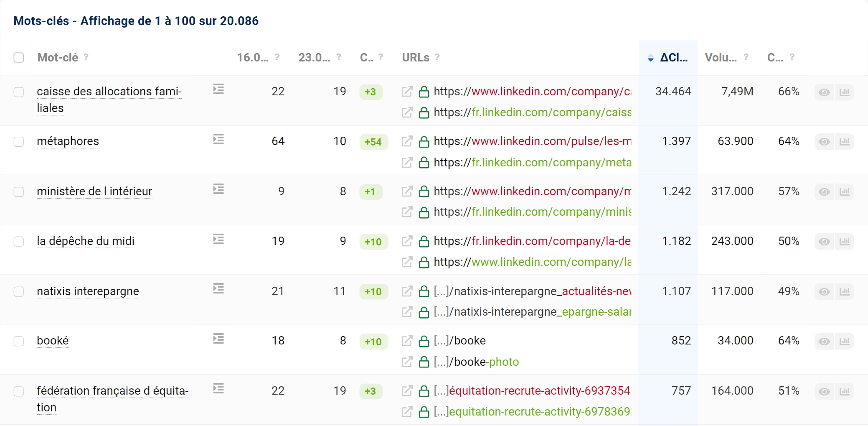Tick the booké row checkbox
Viewport: 868px width, 426px height.
click(x=19, y=341)
